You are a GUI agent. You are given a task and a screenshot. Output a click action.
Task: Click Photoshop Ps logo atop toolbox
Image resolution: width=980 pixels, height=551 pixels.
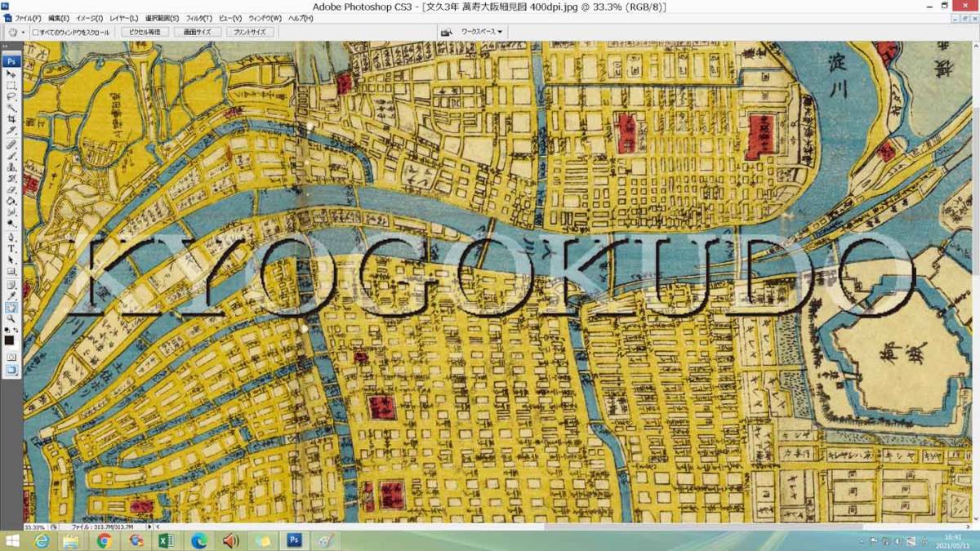coord(11,61)
